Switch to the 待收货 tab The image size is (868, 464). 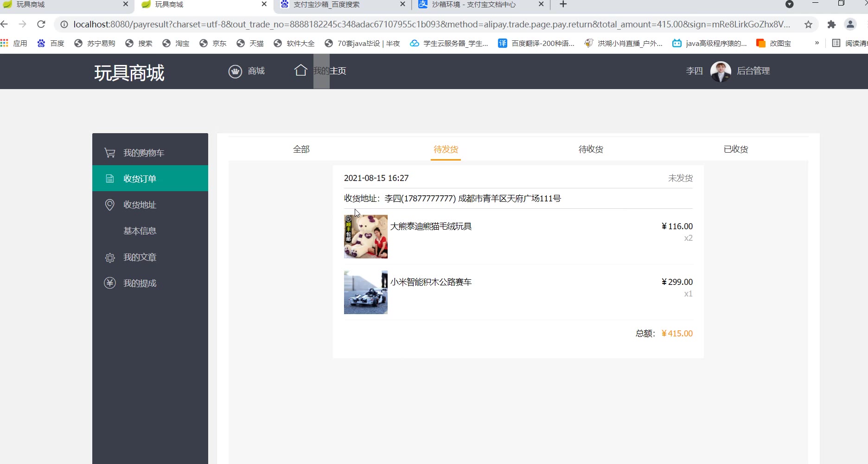[591, 149]
